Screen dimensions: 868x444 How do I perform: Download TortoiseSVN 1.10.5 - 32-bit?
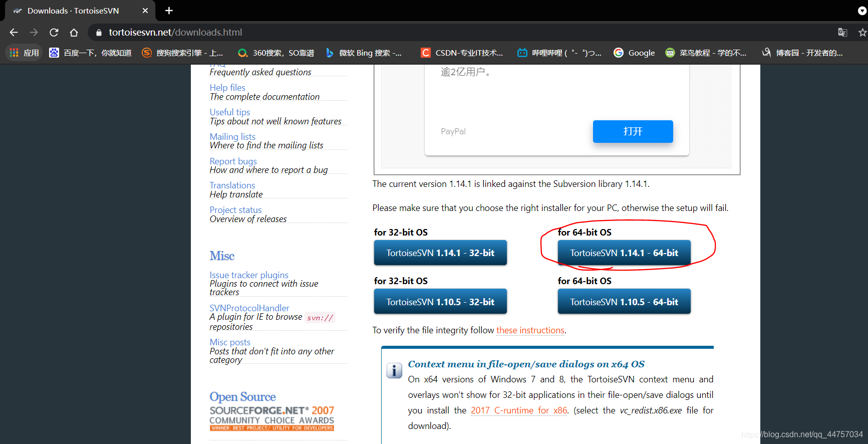[x=440, y=302]
